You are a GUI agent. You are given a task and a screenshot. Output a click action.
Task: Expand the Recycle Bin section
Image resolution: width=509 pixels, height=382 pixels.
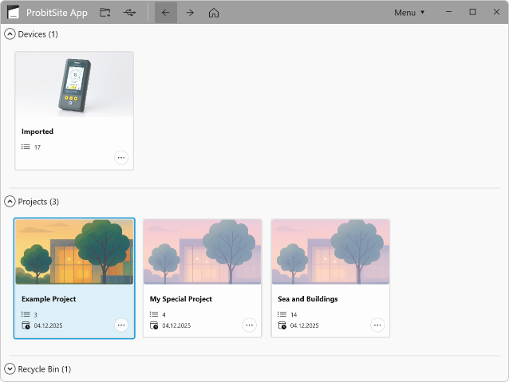(x=10, y=369)
